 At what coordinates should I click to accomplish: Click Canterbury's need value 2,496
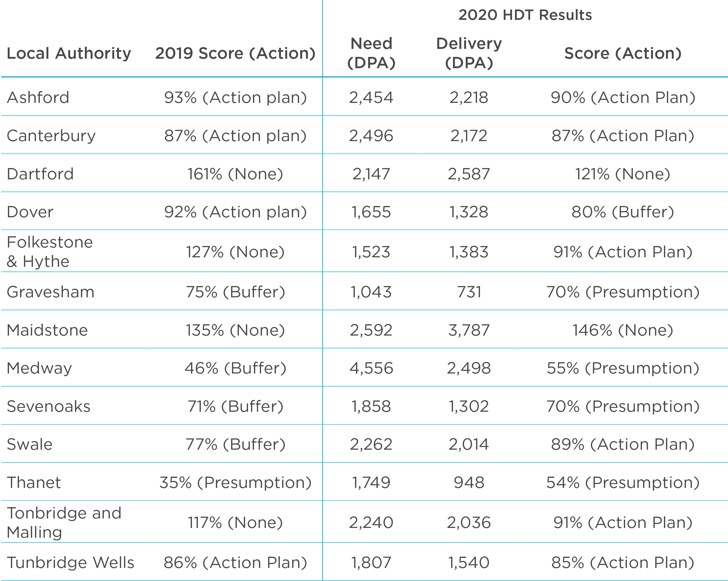(x=371, y=136)
